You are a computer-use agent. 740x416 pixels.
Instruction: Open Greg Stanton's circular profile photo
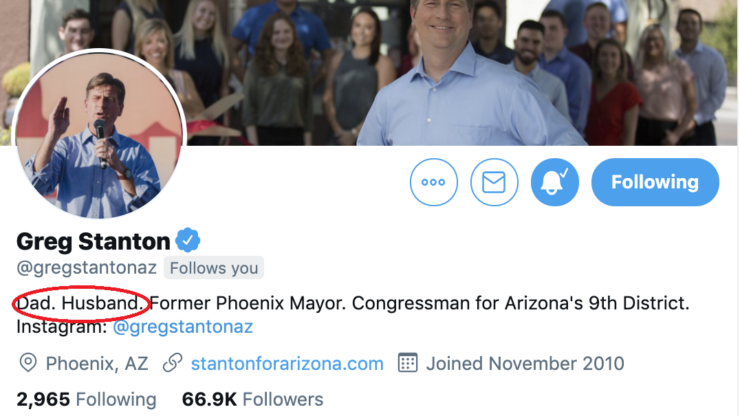[x=99, y=134]
